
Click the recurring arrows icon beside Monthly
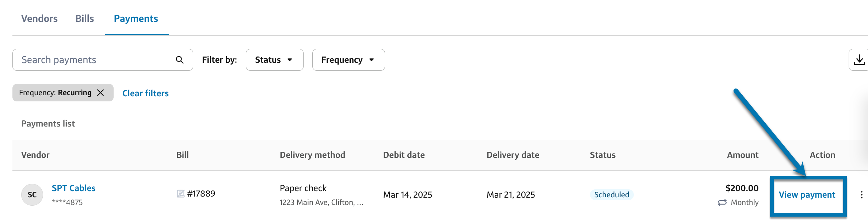(722, 202)
